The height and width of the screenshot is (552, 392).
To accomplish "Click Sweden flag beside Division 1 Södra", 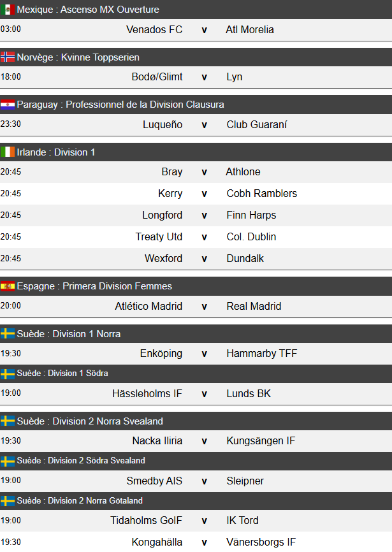I will click(x=8, y=374).
